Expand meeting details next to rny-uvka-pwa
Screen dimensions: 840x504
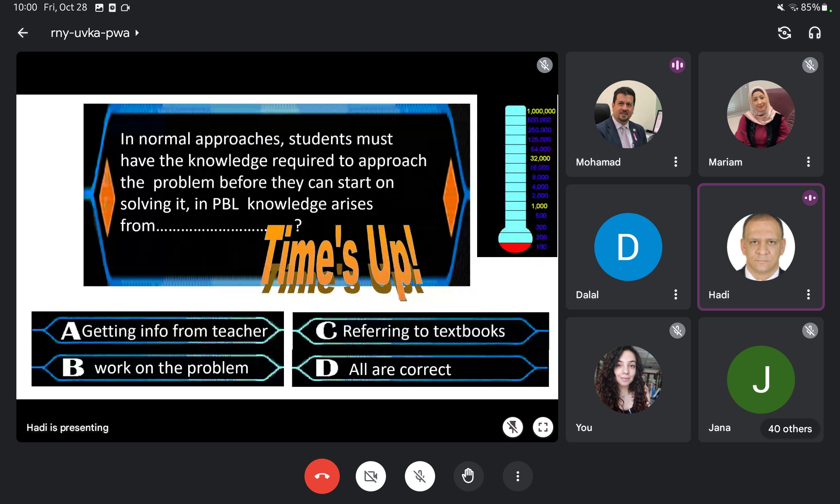[x=137, y=33]
